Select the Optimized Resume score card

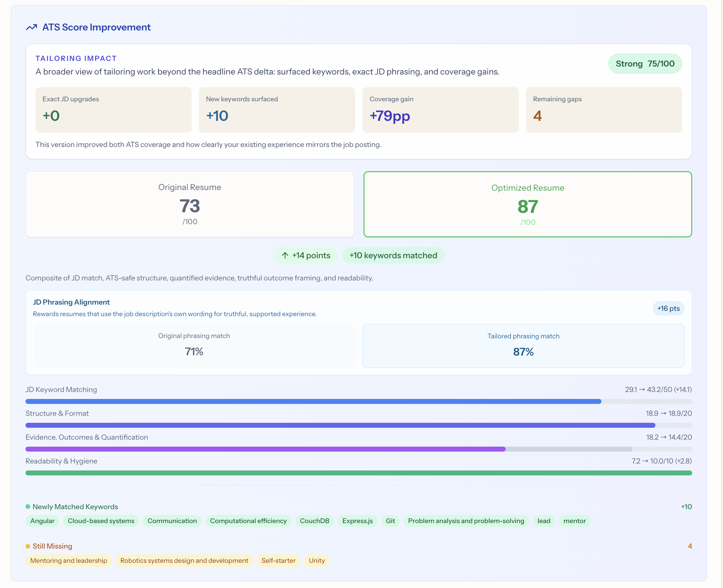pyautogui.click(x=528, y=204)
